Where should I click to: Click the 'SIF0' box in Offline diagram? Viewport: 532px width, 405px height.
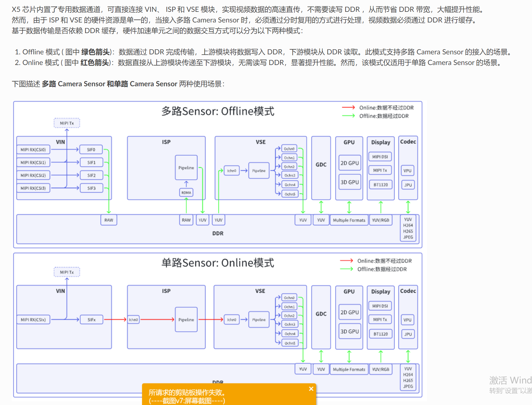pos(91,150)
